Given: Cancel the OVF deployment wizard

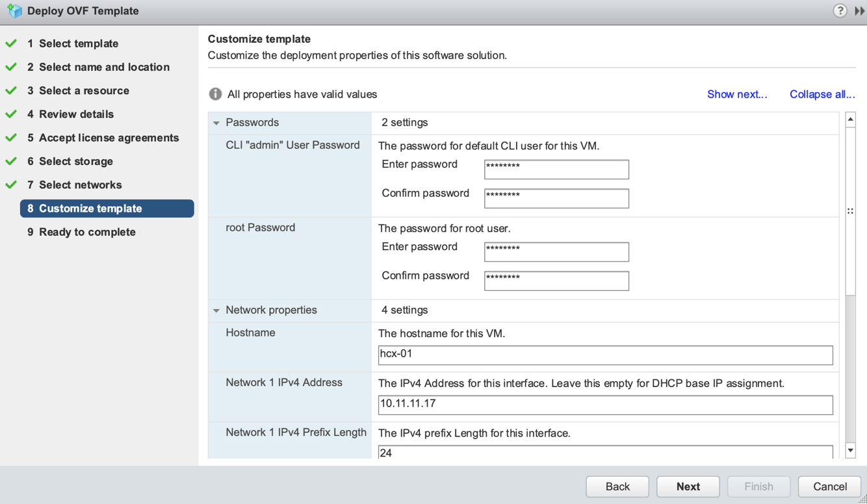Looking at the screenshot, I should (829, 486).
